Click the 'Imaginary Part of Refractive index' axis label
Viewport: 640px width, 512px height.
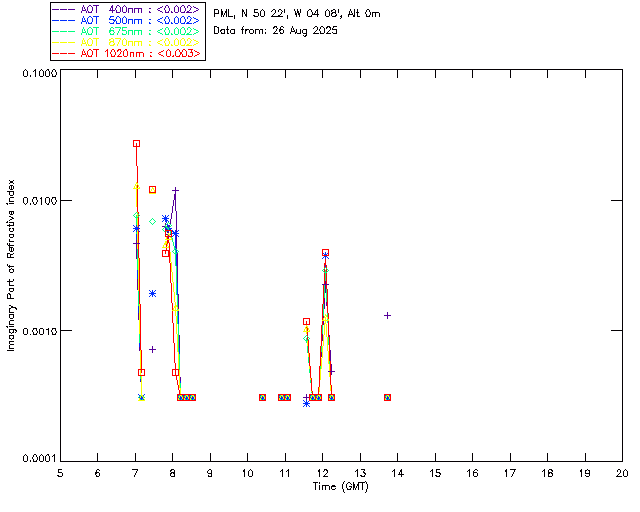click(x=11, y=265)
